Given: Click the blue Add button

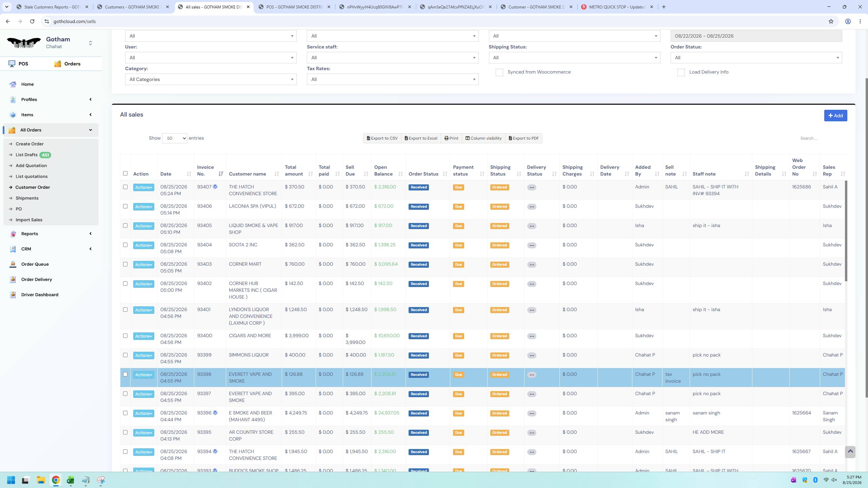Looking at the screenshot, I should [835, 116].
